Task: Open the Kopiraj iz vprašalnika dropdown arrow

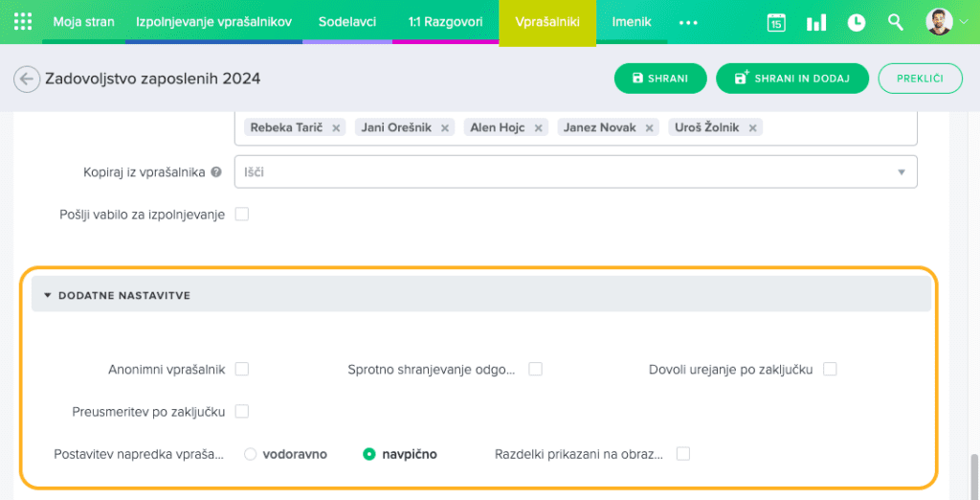Action: (x=902, y=172)
